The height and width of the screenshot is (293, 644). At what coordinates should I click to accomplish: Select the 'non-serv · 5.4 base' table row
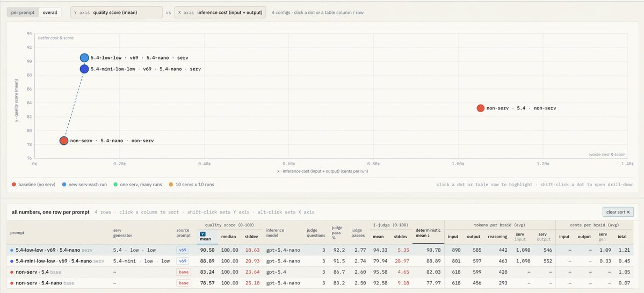(x=319, y=272)
